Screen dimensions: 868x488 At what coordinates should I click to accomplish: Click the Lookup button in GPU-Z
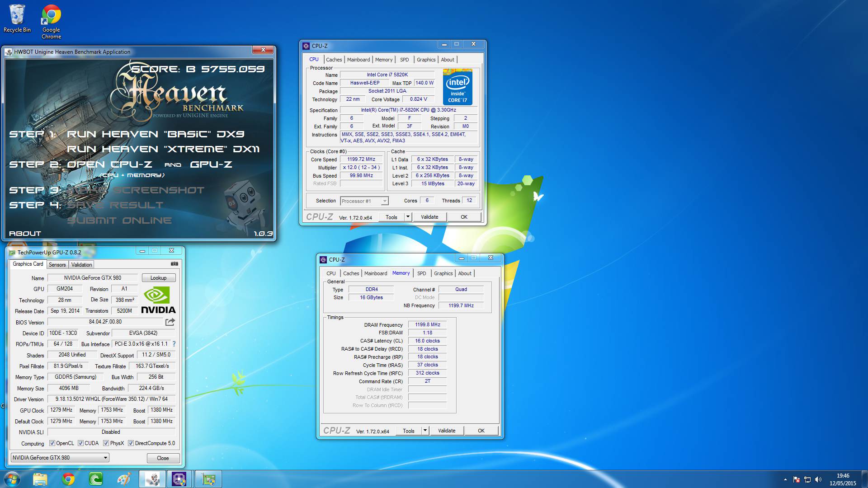(x=158, y=278)
